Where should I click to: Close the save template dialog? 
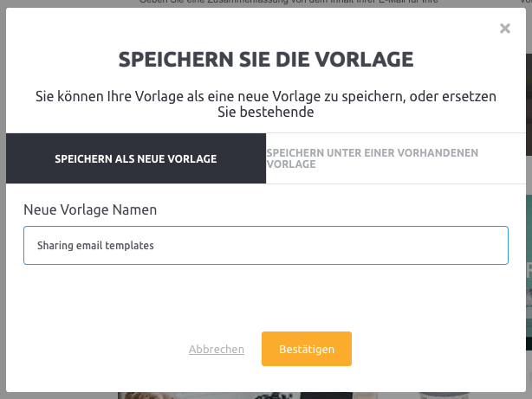point(505,29)
